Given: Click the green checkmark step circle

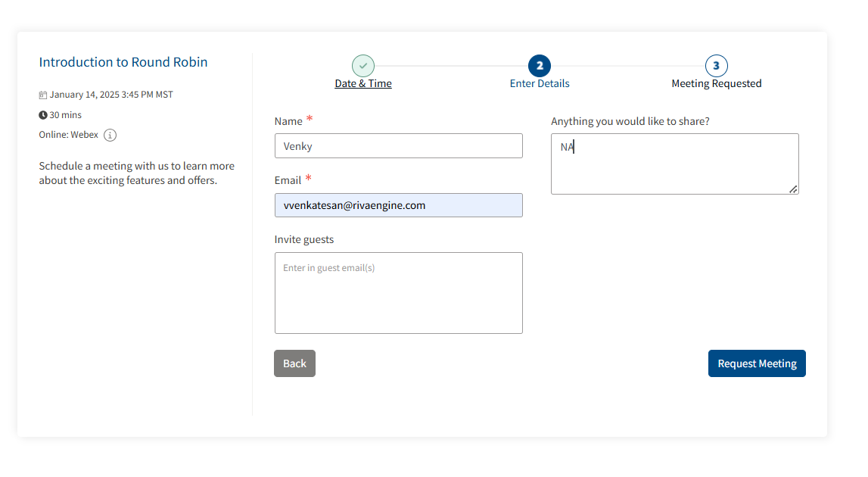Looking at the screenshot, I should coord(363,66).
